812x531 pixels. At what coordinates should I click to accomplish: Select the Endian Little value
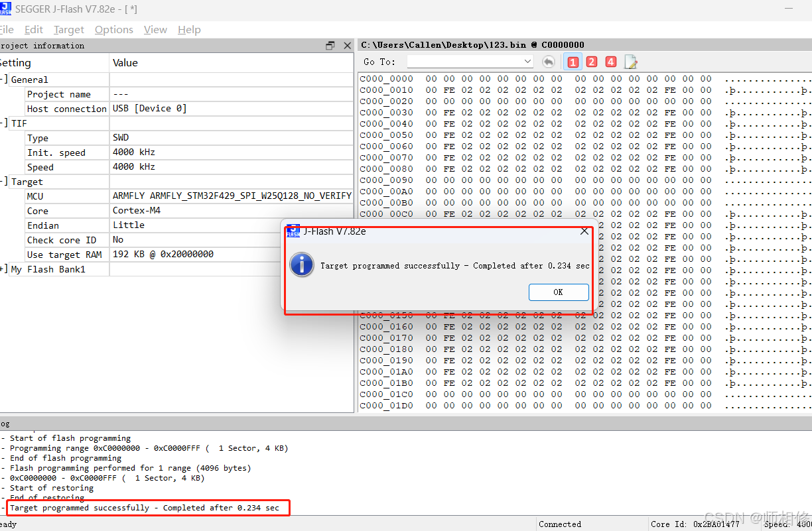(129, 225)
